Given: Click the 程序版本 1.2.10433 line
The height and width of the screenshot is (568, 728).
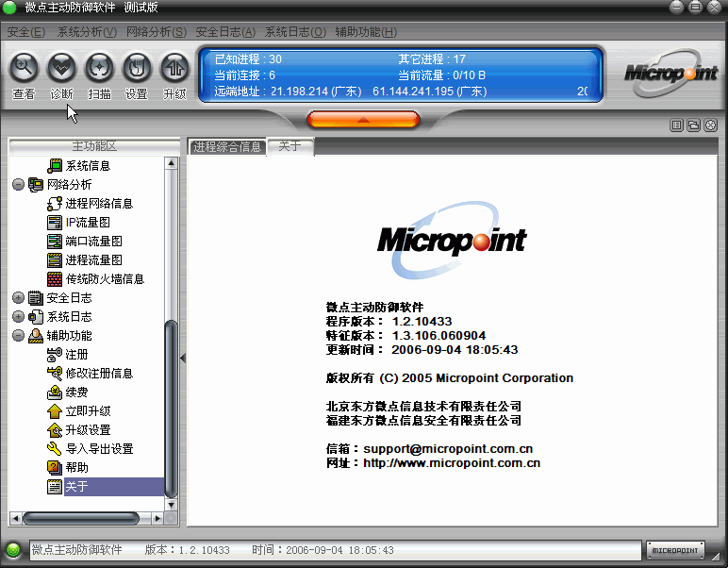Looking at the screenshot, I should coord(389,322).
